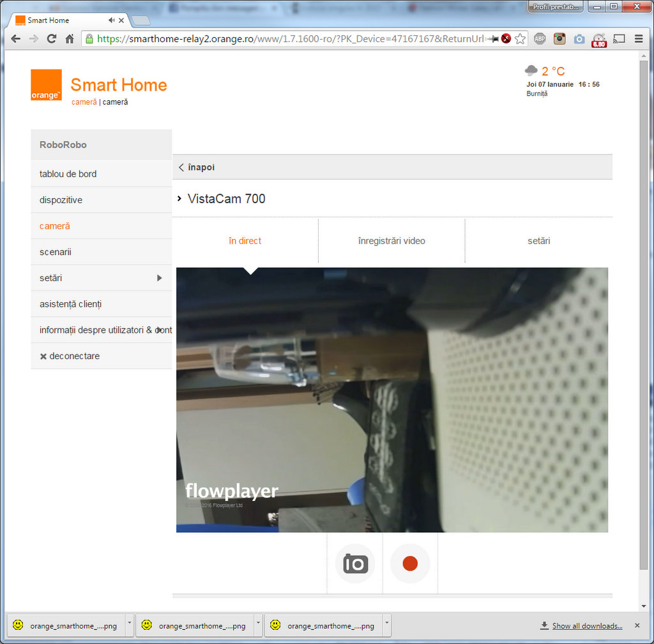Click the 16 : 56 time text
654x644 pixels.
click(589, 84)
